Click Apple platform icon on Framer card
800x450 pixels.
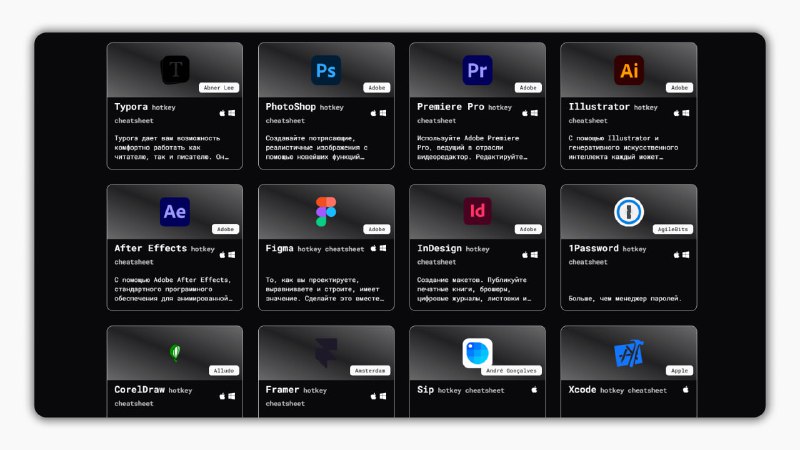[373, 396]
